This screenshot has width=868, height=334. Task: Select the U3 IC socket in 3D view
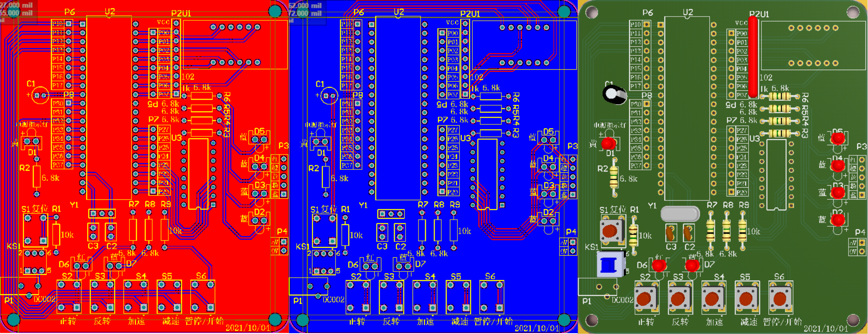[776, 174]
